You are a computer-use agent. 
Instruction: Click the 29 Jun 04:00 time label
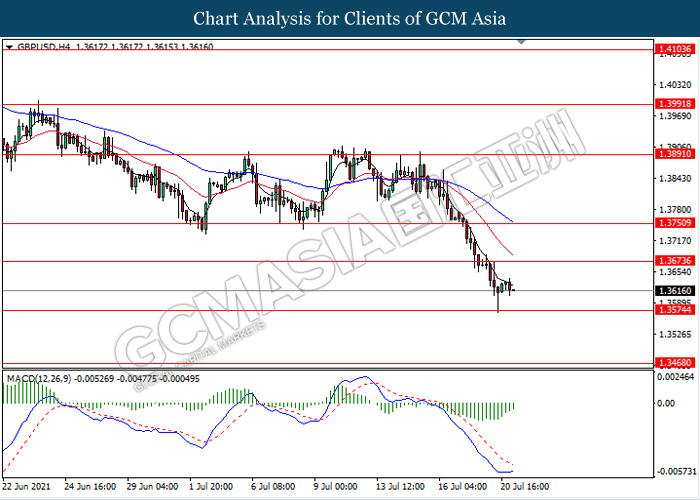[153, 486]
